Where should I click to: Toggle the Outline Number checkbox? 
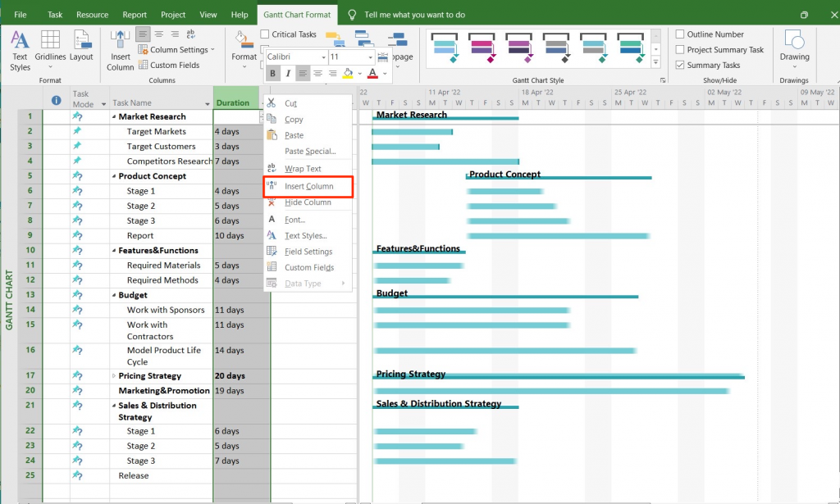coord(679,34)
